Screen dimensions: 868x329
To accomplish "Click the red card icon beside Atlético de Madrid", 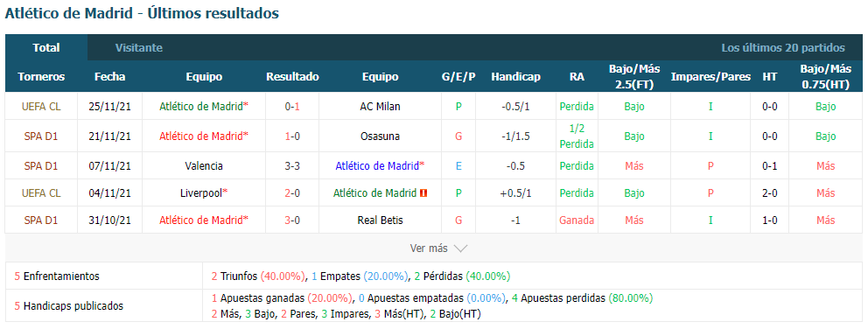I will pyautogui.click(x=424, y=193).
